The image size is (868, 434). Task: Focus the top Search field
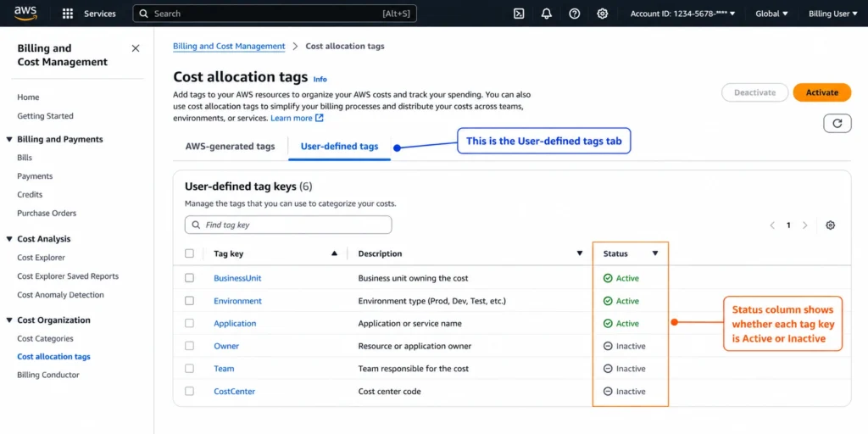[x=275, y=14]
